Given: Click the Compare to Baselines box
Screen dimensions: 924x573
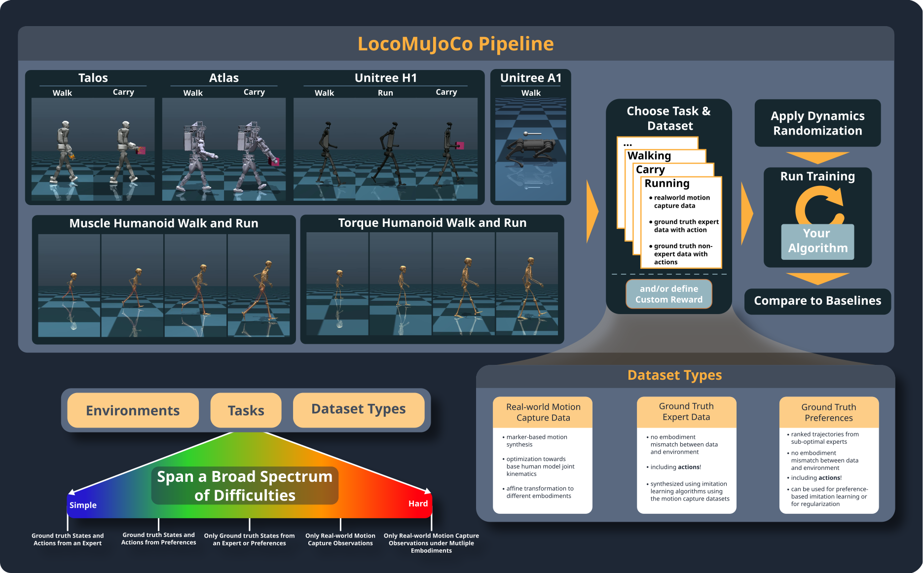Looking at the screenshot, I should point(817,301).
